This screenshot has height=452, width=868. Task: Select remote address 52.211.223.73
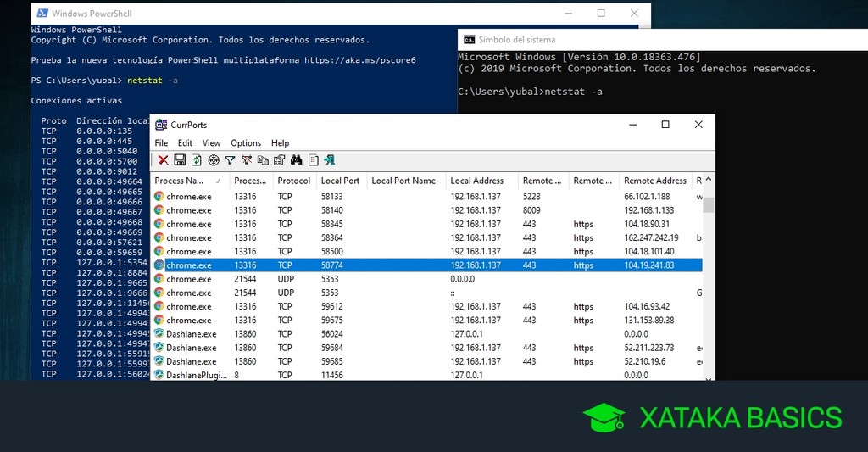click(649, 348)
